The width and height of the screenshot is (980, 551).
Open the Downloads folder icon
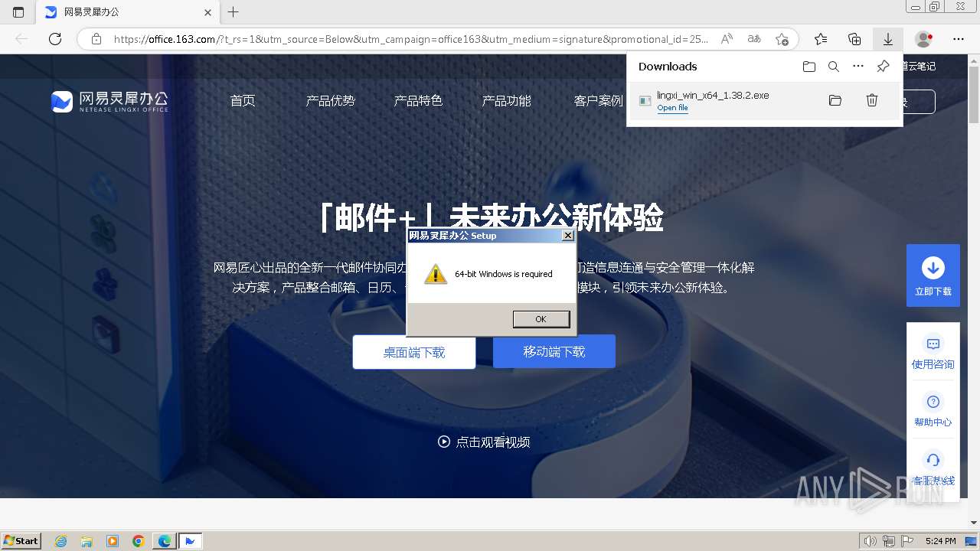point(809,67)
